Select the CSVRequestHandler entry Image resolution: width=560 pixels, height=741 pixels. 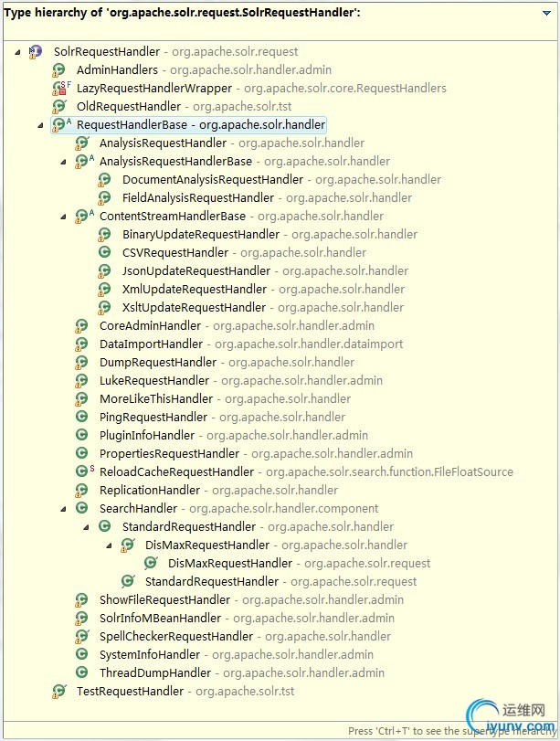coord(244,252)
